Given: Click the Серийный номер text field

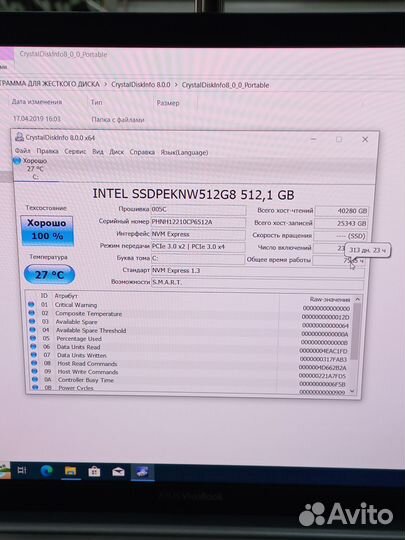Looking at the screenshot, I should [198, 222].
